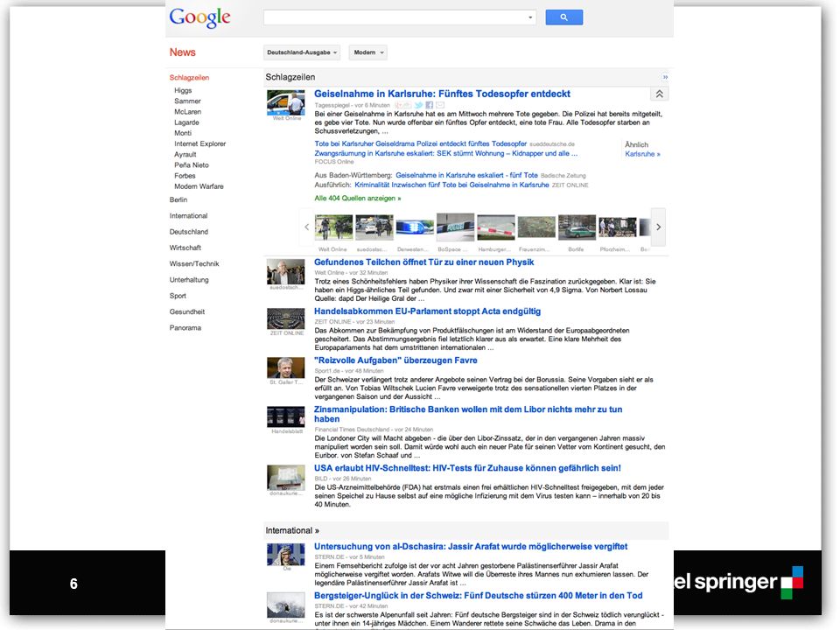Click the Jassir Arafat article thumbnail
The image size is (840, 630).
pyautogui.click(x=285, y=555)
